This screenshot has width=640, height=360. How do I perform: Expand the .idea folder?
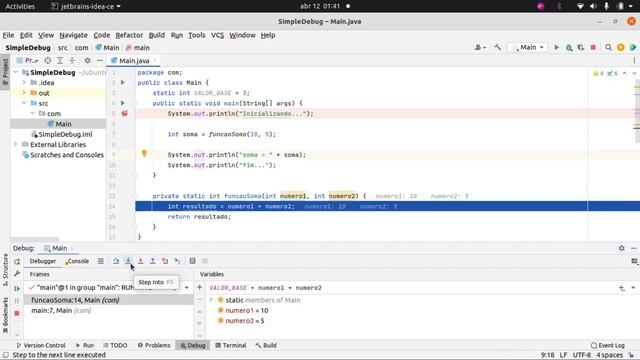tap(24, 82)
